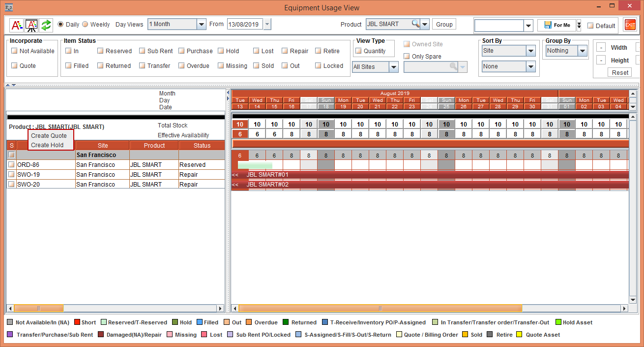Click the R2 application logo icon

click(x=8, y=7)
